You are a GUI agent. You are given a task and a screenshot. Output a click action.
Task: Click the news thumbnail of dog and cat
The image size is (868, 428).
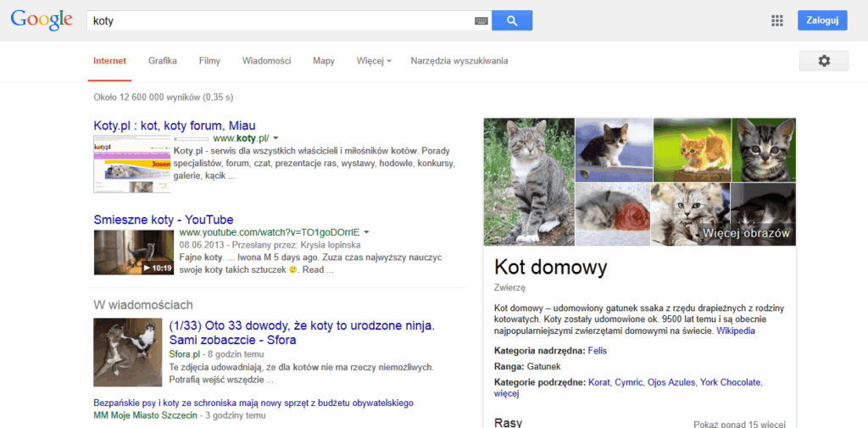pyautogui.click(x=128, y=352)
